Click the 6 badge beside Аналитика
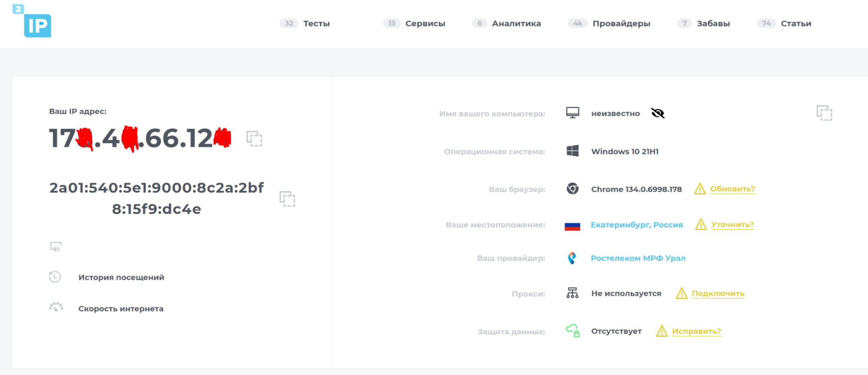The image size is (868, 375). tap(479, 23)
